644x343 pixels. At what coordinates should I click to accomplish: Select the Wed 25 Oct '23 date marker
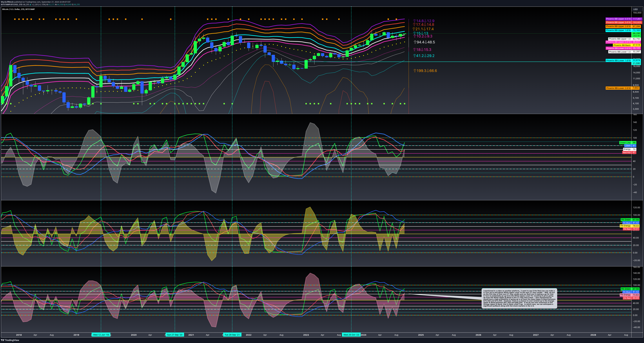pyautogui.click(x=351, y=335)
